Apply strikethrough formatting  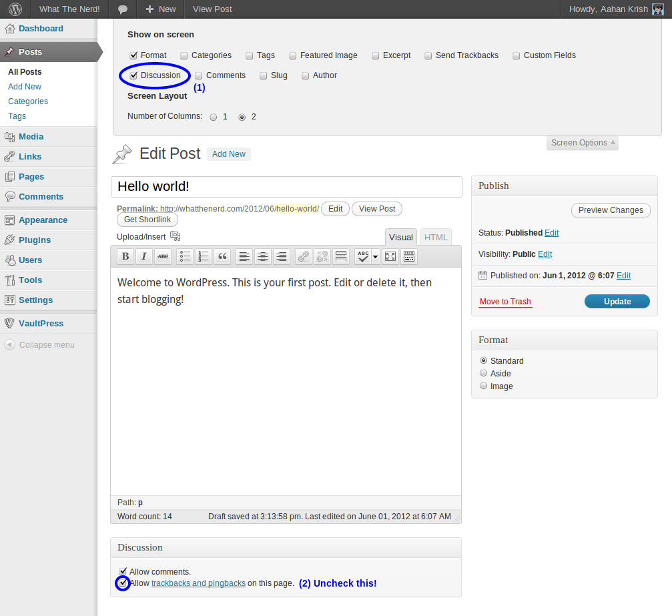click(162, 256)
